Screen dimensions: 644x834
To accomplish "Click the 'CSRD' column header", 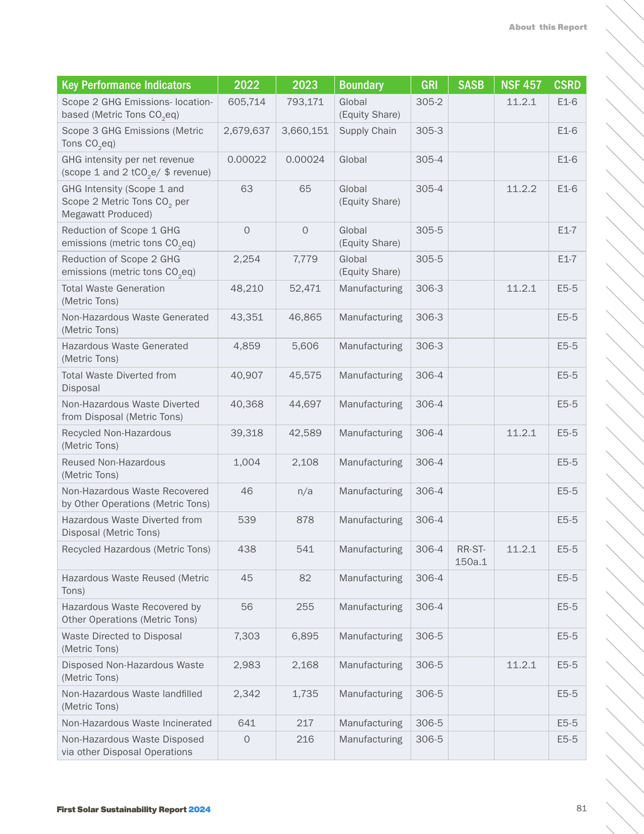I will click(567, 85).
